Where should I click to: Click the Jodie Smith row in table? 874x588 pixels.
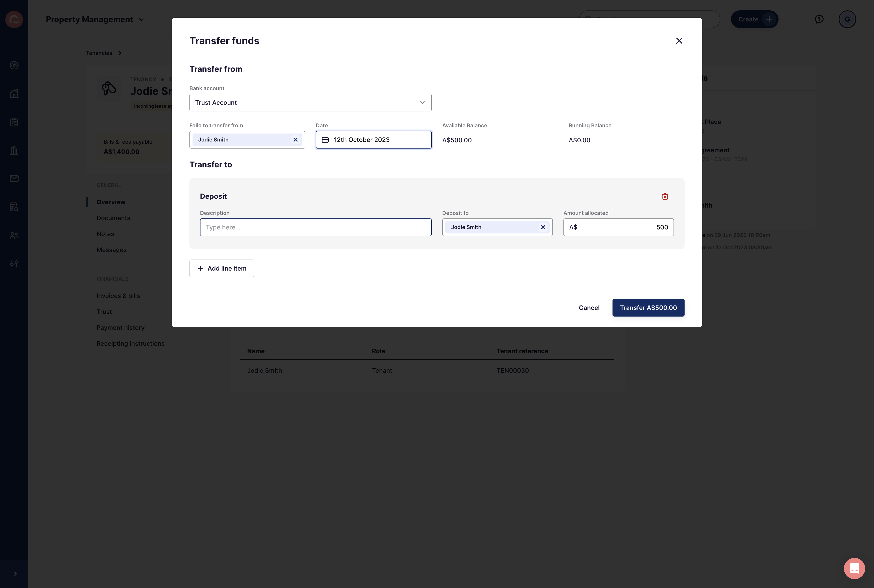click(x=427, y=370)
